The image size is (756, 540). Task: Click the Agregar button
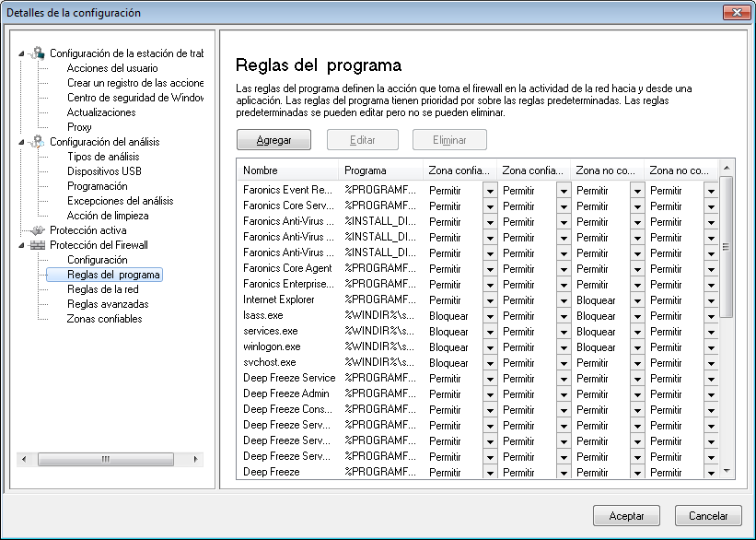point(273,140)
